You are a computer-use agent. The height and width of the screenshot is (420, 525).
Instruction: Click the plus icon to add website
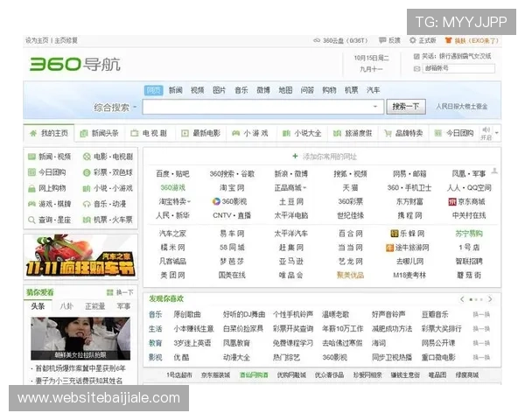tap(295, 156)
